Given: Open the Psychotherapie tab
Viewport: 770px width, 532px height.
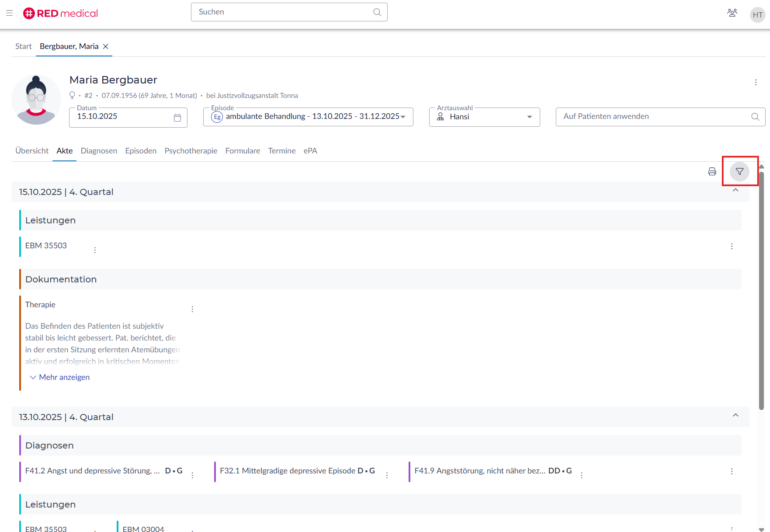Looking at the screenshot, I should tap(191, 151).
